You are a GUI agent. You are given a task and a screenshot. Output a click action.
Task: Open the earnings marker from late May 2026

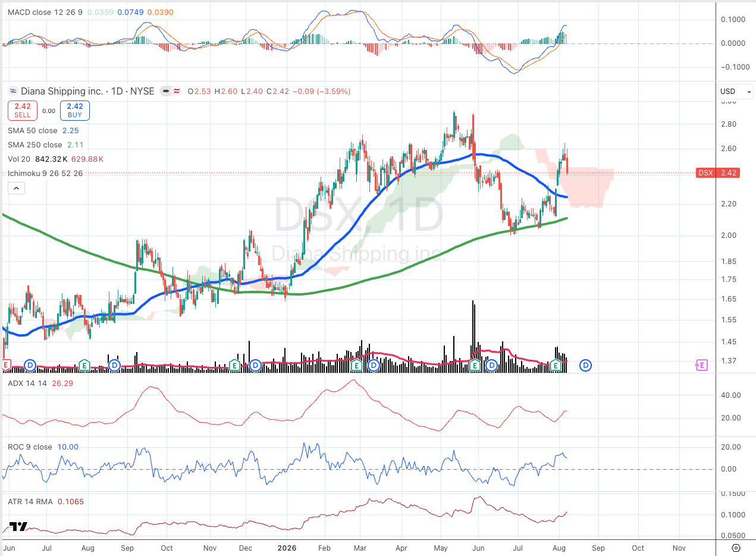[475, 365]
